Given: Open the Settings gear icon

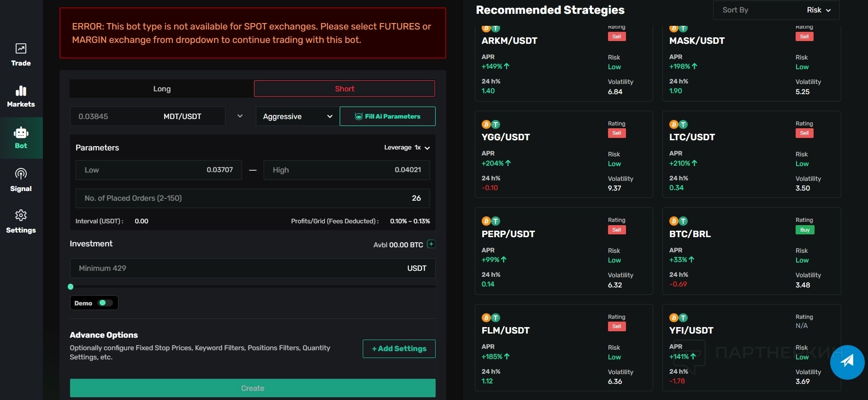Looking at the screenshot, I should (21, 215).
